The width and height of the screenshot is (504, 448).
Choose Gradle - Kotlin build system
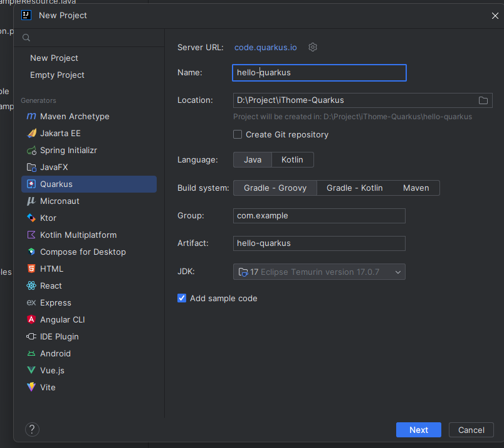(355, 188)
